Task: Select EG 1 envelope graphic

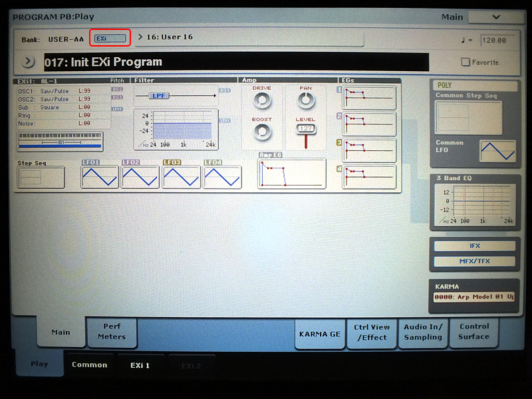Action: coord(369,98)
